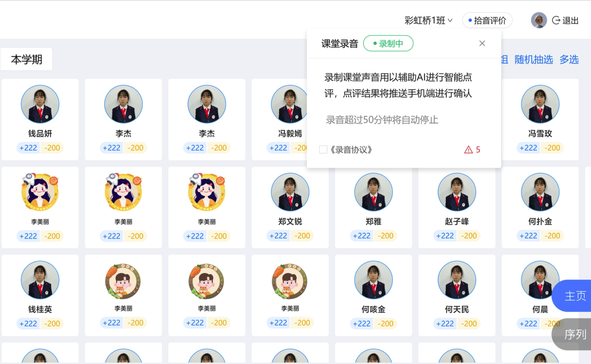This screenshot has width=591, height=364.
Task: Select 何天民's student photo
Action: tap(457, 280)
